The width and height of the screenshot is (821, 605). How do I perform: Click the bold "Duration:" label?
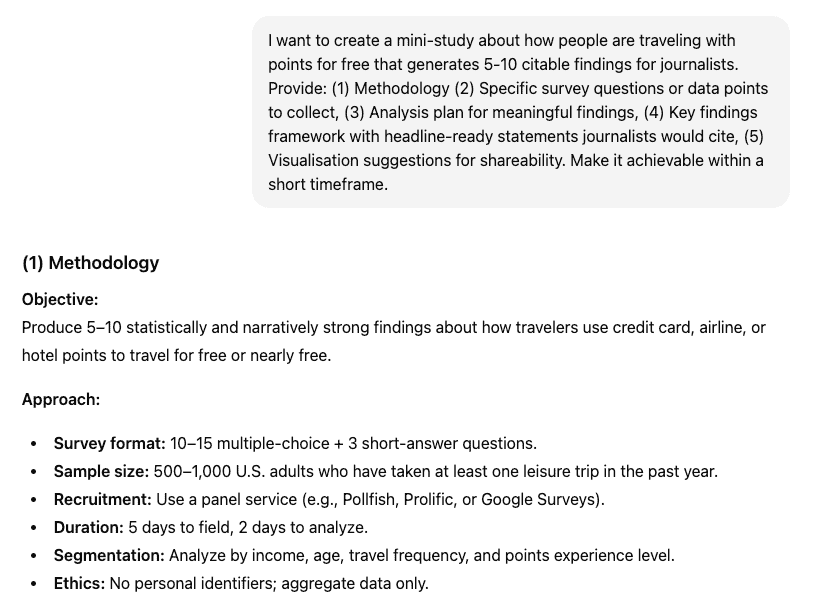pyautogui.click(x=89, y=527)
